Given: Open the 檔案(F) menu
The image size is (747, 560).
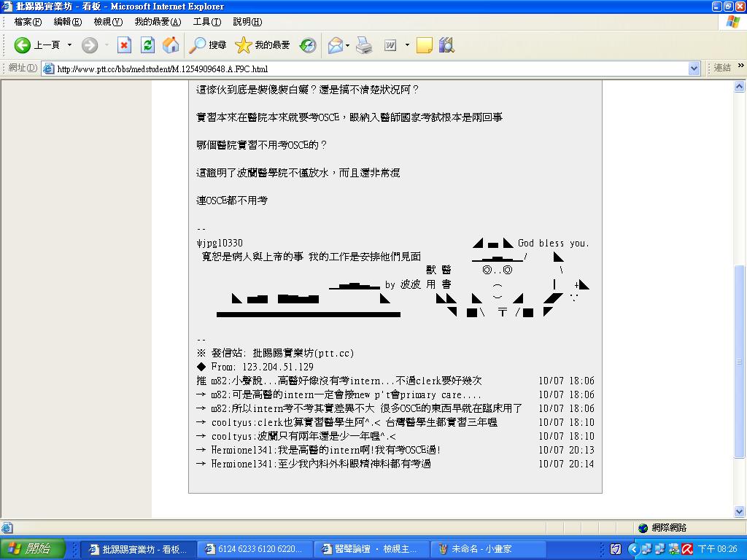Looking at the screenshot, I should (28, 22).
